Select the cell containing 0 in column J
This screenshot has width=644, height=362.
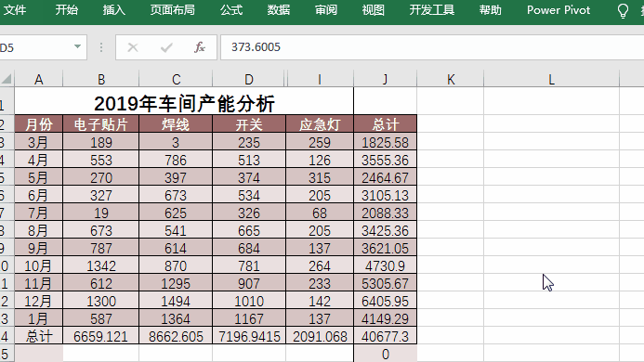[386, 354]
